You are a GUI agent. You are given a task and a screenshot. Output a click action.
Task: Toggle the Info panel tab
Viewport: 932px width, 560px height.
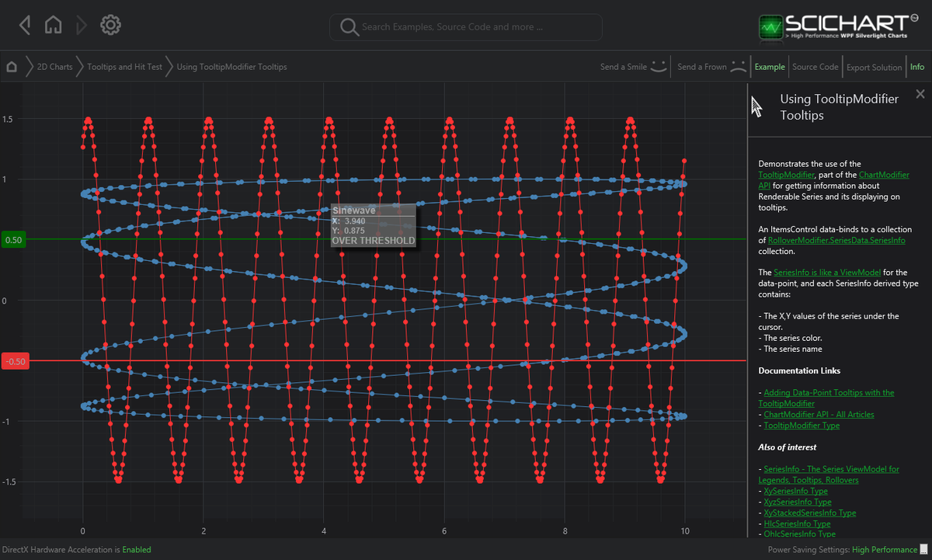917,67
